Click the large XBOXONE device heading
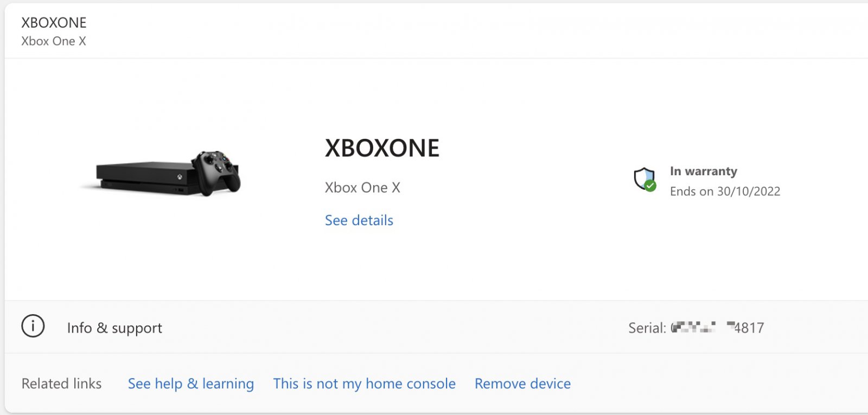Viewport: 868px width, 415px height. point(382,148)
